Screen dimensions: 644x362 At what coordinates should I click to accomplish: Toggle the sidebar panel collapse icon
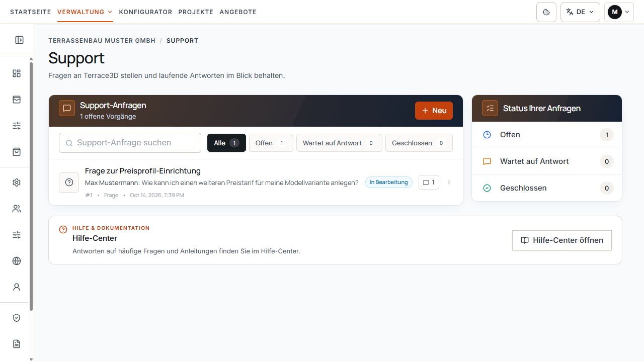pos(19,40)
